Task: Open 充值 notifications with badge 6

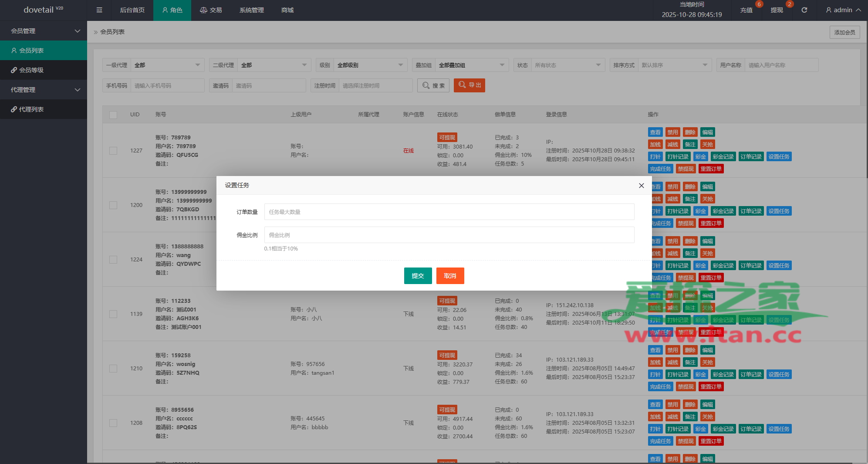Action: coord(746,10)
